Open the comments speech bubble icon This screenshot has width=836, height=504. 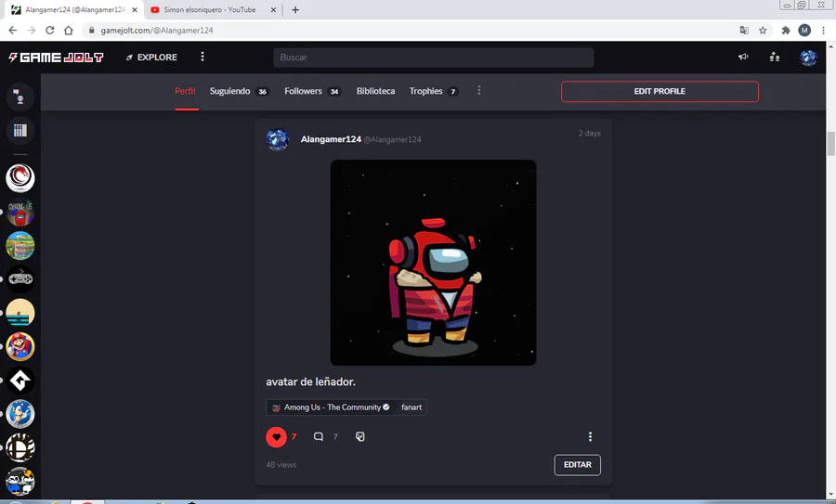pyautogui.click(x=319, y=437)
